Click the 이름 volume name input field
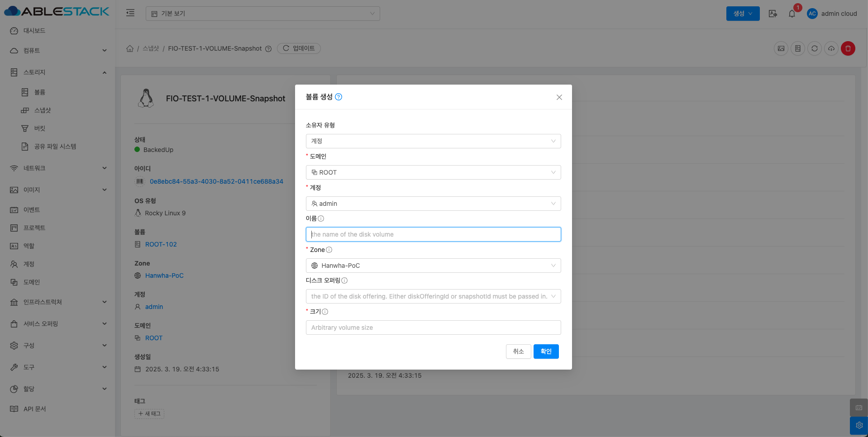This screenshot has height=437, width=868. pos(433,234)
